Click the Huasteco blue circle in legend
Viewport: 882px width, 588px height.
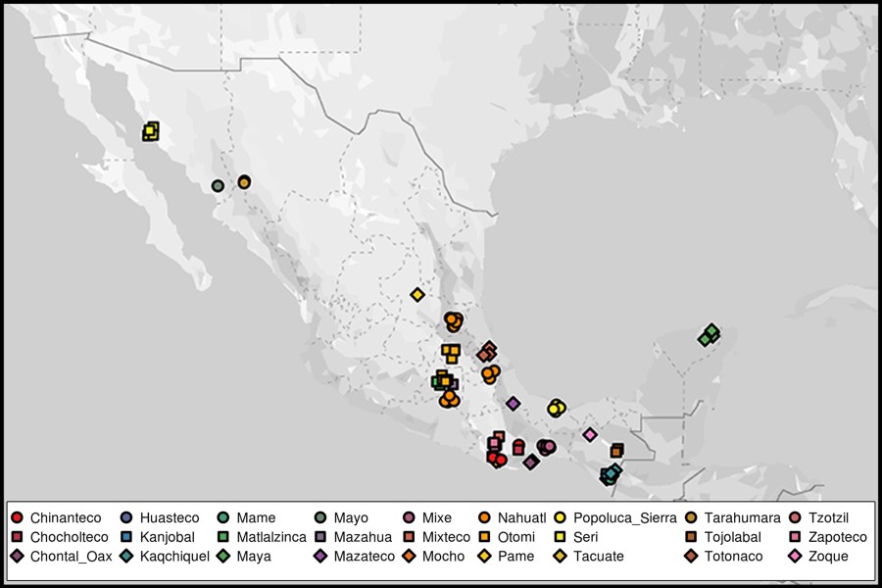126,517
